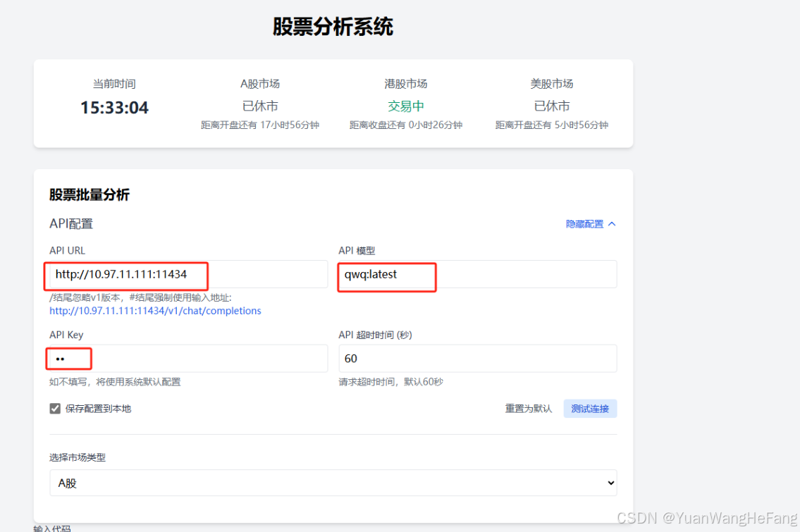Click the 交易中 status under 港股市场
The image size is (800, 532).
tap(405, 106)
